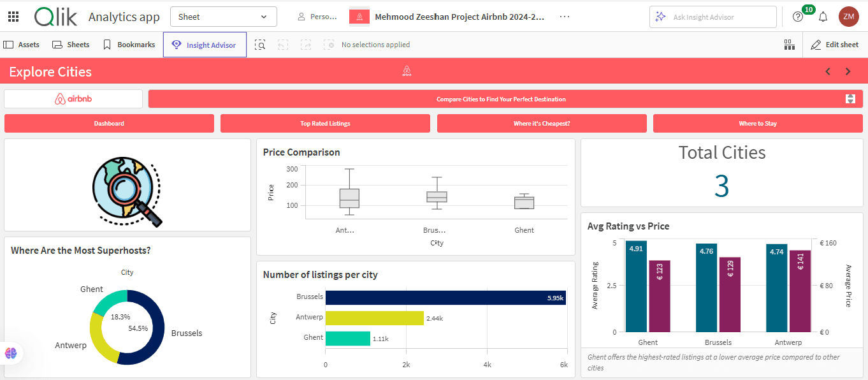Viewport: 868px width, 380px height.
Task: Click the Brussels bar in listings chart
Action: [x=445, y=297]
